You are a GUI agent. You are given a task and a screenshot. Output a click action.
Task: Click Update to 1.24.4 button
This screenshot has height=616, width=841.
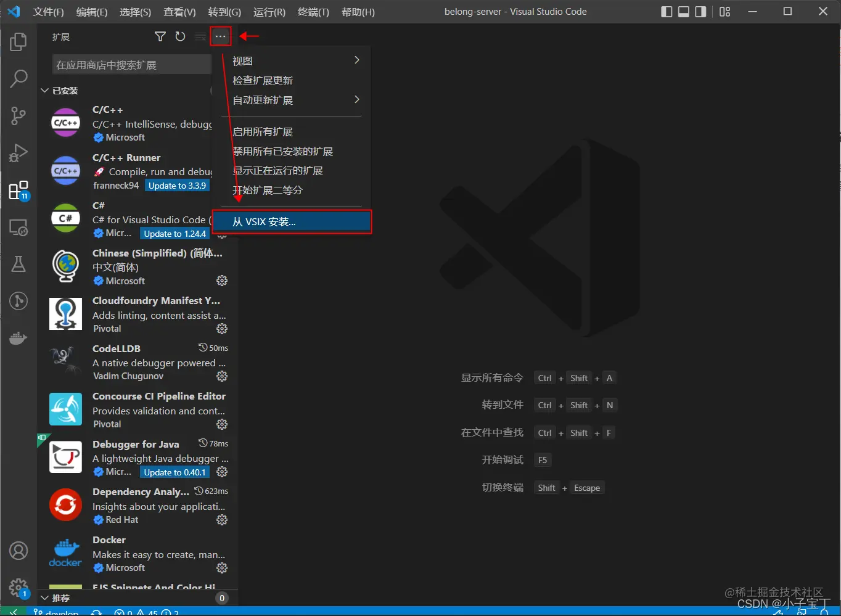[175, 234]
